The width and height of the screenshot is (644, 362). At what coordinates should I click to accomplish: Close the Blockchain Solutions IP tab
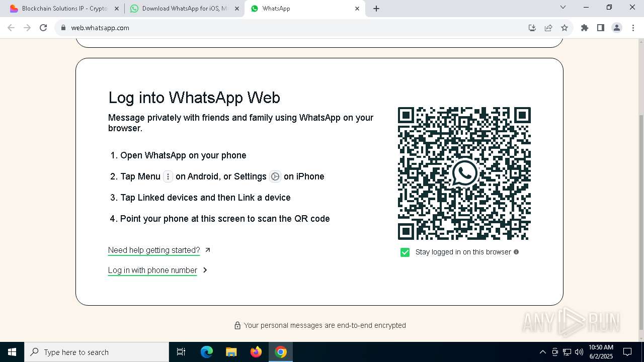117,9
